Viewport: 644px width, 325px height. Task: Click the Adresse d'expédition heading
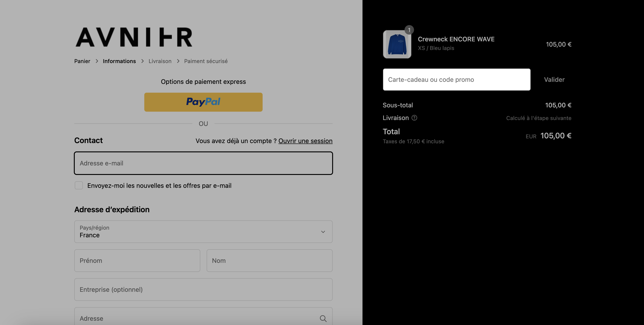click(x=112, y=210)
